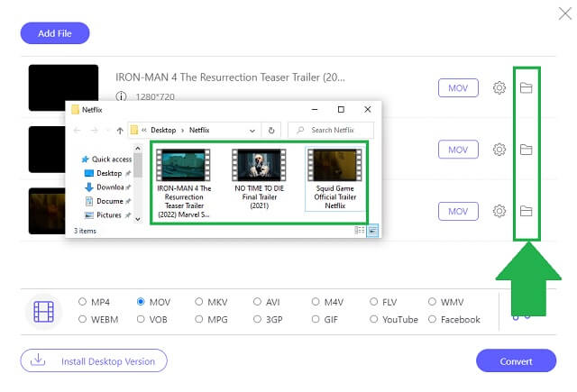
Task: Click navigation pane scrollbar up arrow
Action: [138, 148]
